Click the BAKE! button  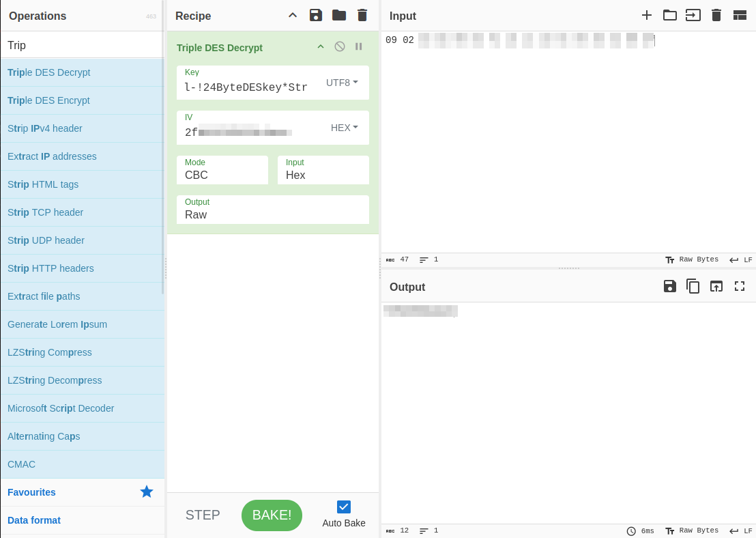[x=272, y=515]
